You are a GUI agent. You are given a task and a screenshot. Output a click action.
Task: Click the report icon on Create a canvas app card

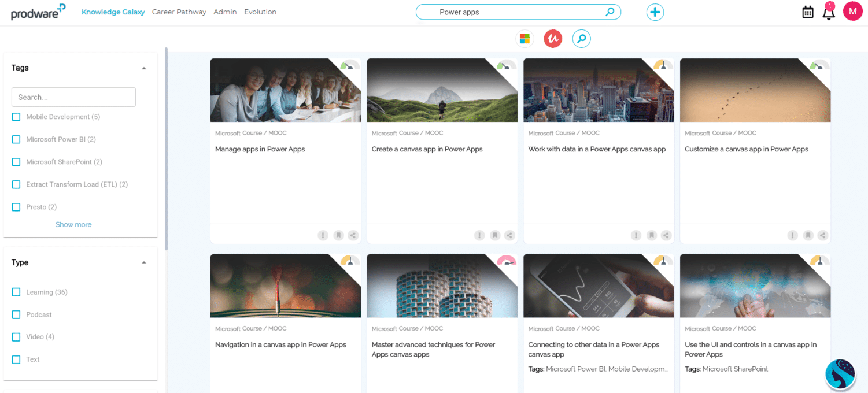click(479, 235)
